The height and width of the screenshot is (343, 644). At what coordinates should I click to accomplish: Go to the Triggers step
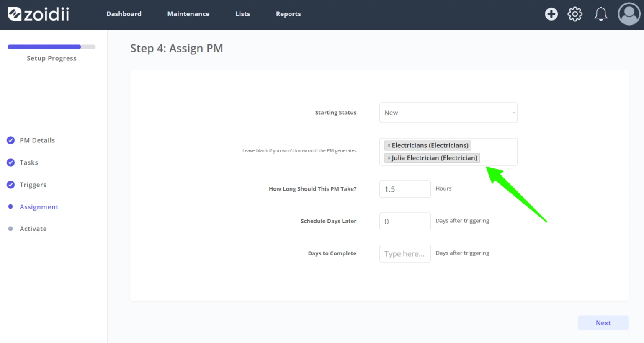[x=33, y=185]
